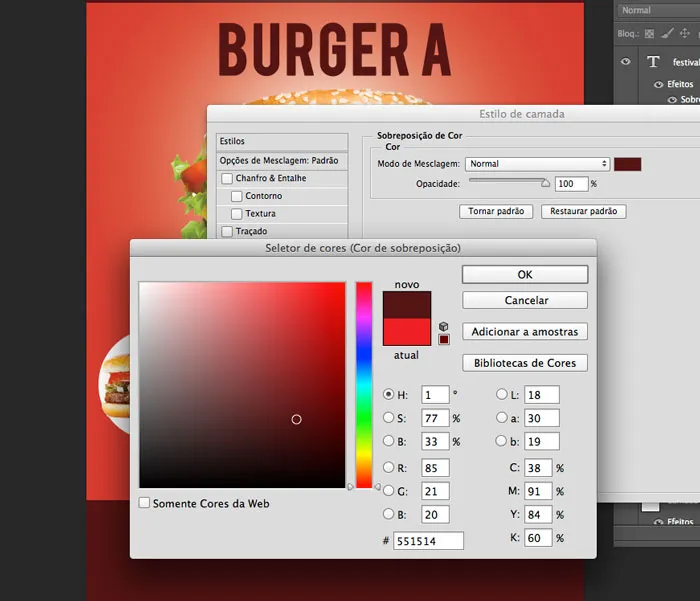The width and height of the screenshot is (700, 601).
Task: Toggle lock transparent pixels icon in Layers panel
Action: coord(650,34)
